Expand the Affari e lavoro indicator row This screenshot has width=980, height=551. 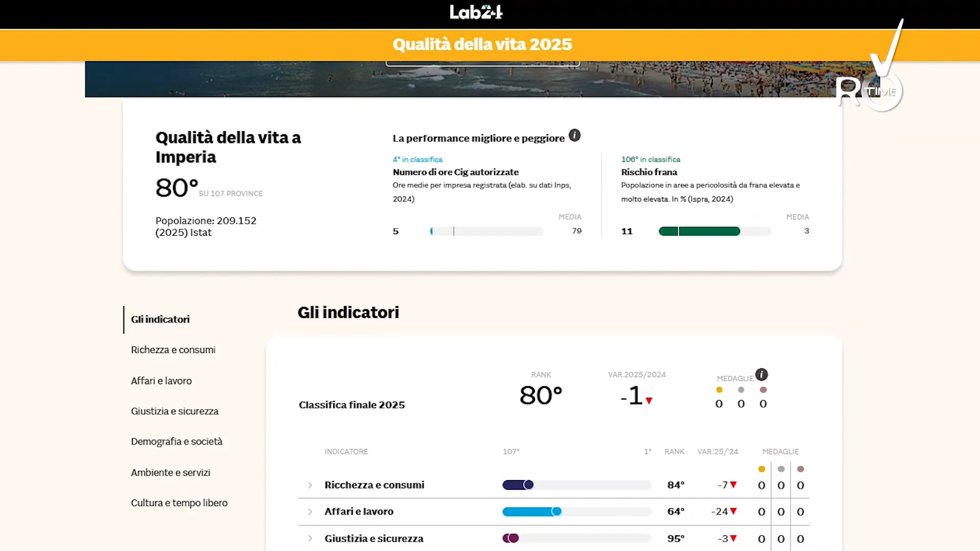310,512
